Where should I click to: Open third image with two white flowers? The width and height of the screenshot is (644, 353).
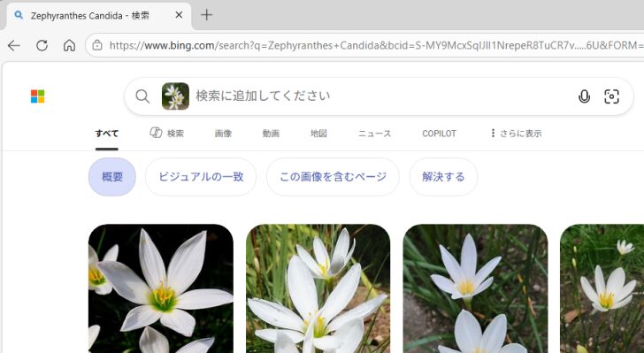click(475, 288)
